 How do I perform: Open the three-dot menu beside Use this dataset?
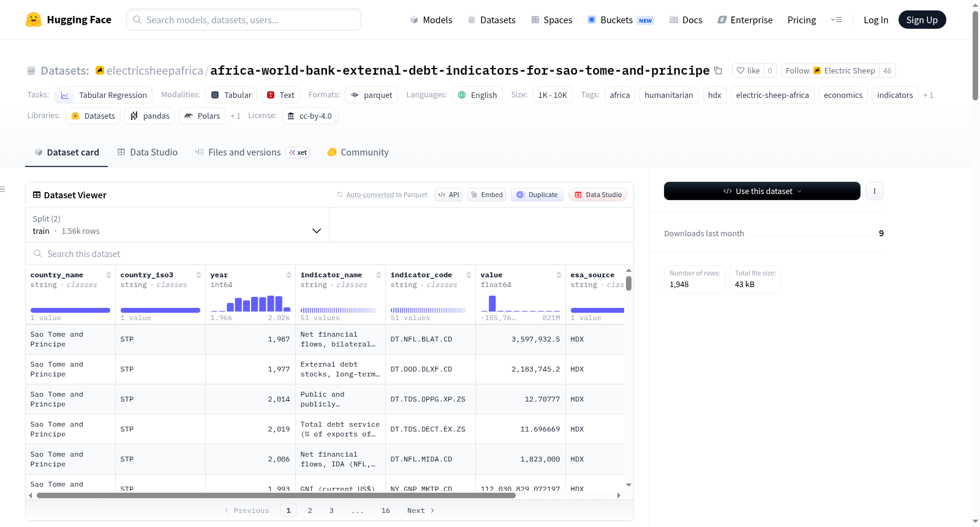(874, 191)
